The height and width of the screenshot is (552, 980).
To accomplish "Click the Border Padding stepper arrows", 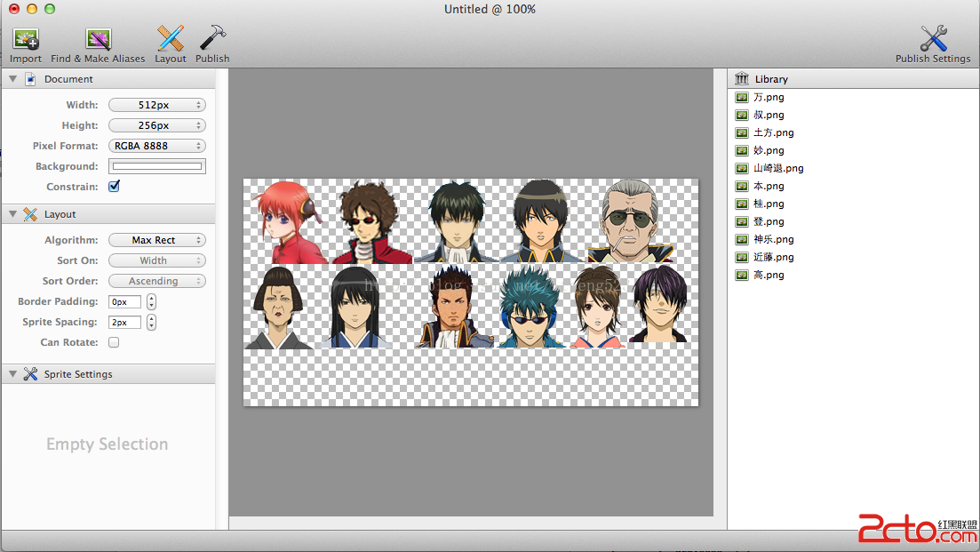I will click(151, 302).
